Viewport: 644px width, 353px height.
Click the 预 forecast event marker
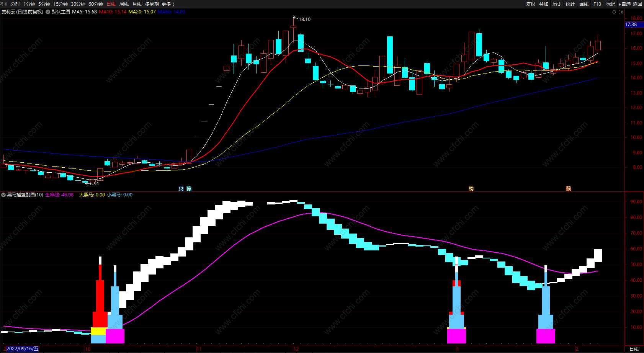coord(569,188)
